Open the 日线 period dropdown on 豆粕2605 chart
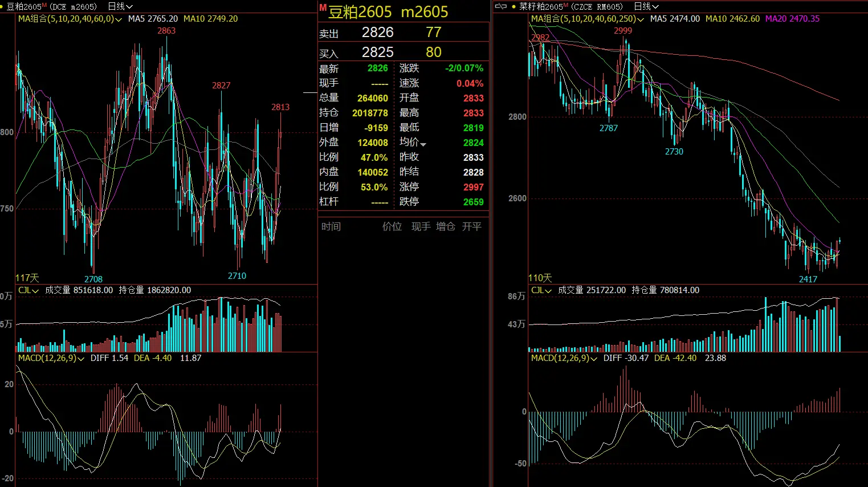The height and width of the screenshot is (487, 868). click(x=120, y=6)
